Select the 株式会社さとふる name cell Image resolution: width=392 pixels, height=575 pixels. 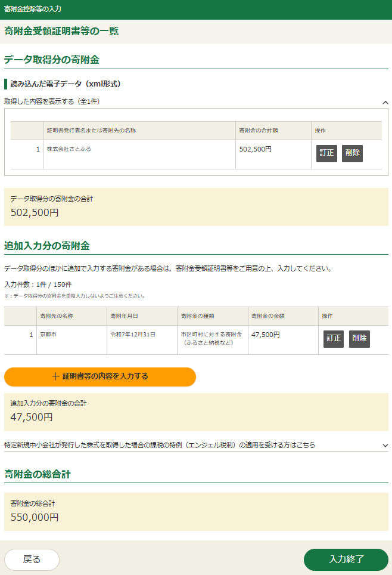[69, 149]
